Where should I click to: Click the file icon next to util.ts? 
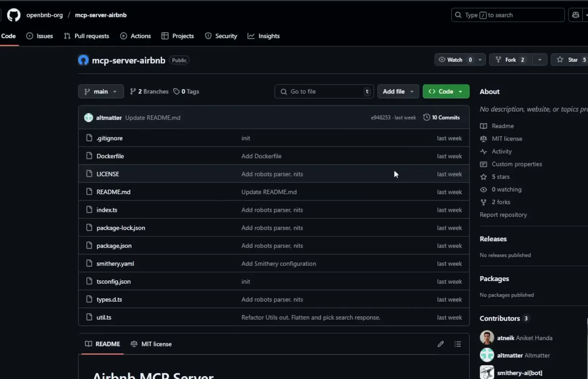click(x=89, y=317)
